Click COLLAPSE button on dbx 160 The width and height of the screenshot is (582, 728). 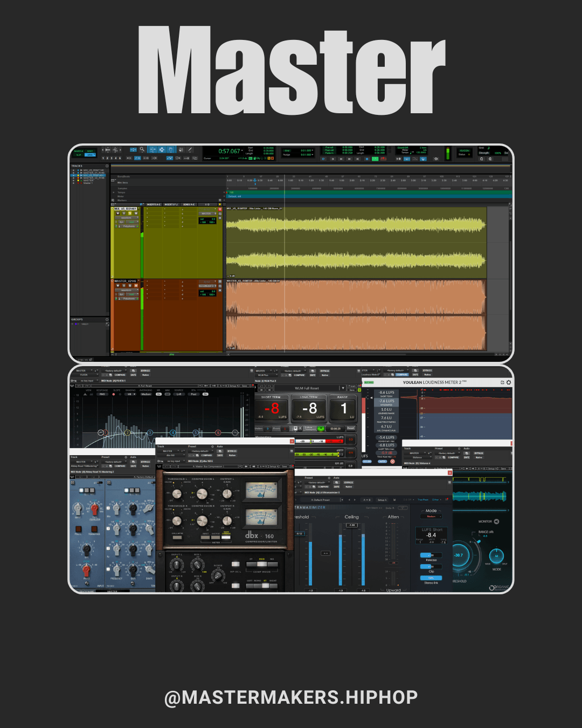click(x=177, y=537)
